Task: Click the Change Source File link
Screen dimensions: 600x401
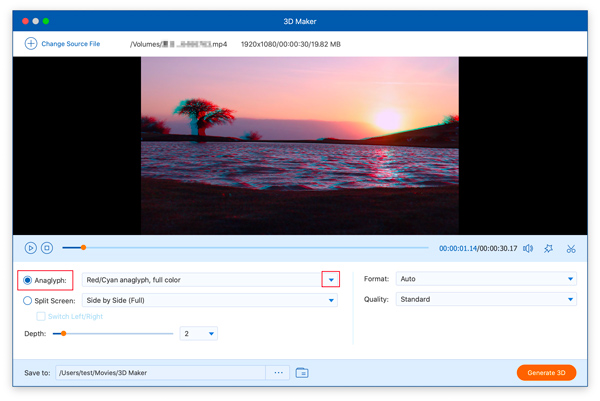Action: (70, 44)
